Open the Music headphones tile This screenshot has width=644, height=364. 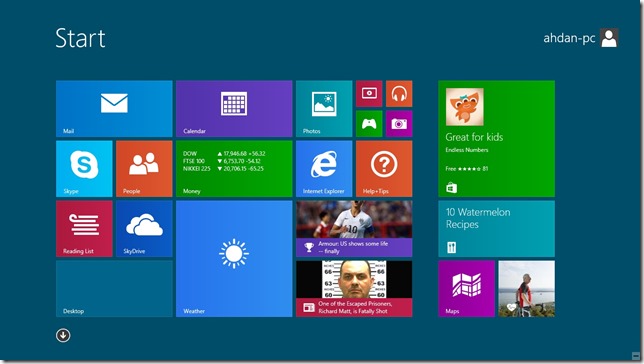pos(399,94)
